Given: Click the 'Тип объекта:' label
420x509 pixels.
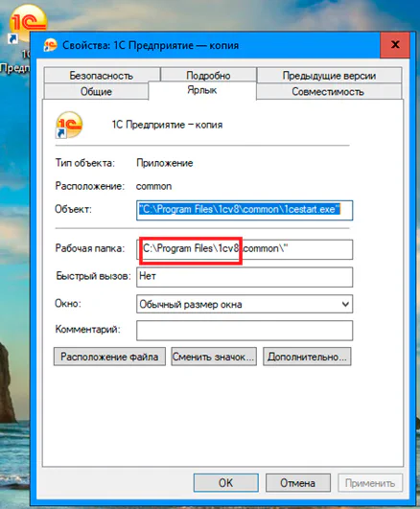Looking at the screenshot, I should tap(84, 163).
